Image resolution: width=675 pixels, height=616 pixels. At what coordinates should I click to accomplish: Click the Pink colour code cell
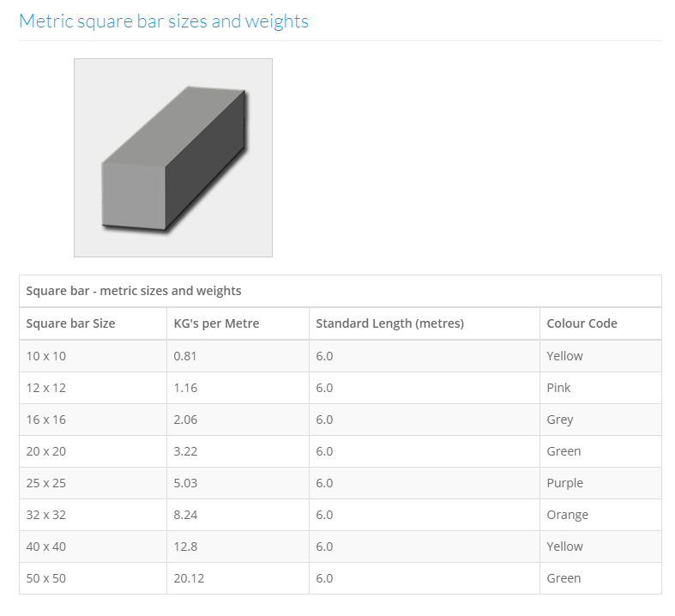[x=558, y=388]
